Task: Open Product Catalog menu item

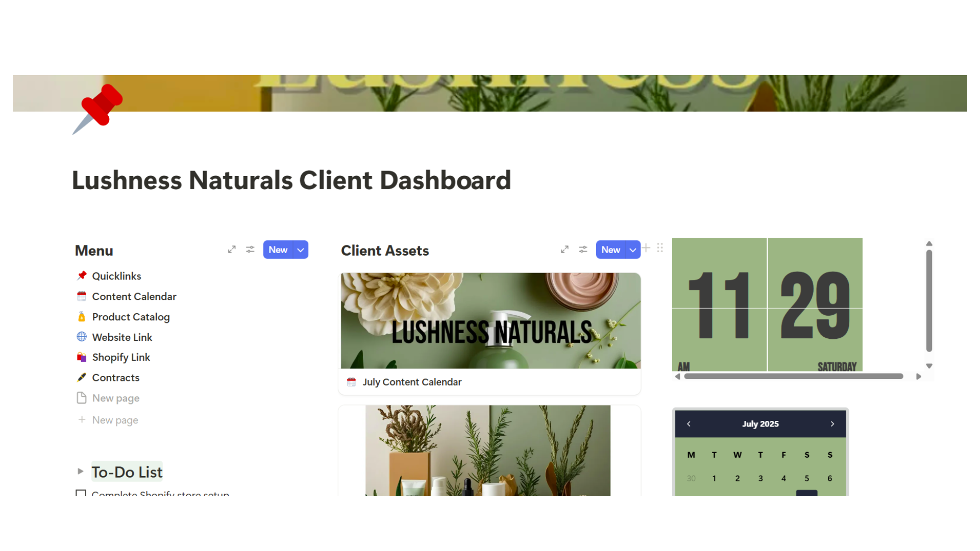Action: point(131,317)
